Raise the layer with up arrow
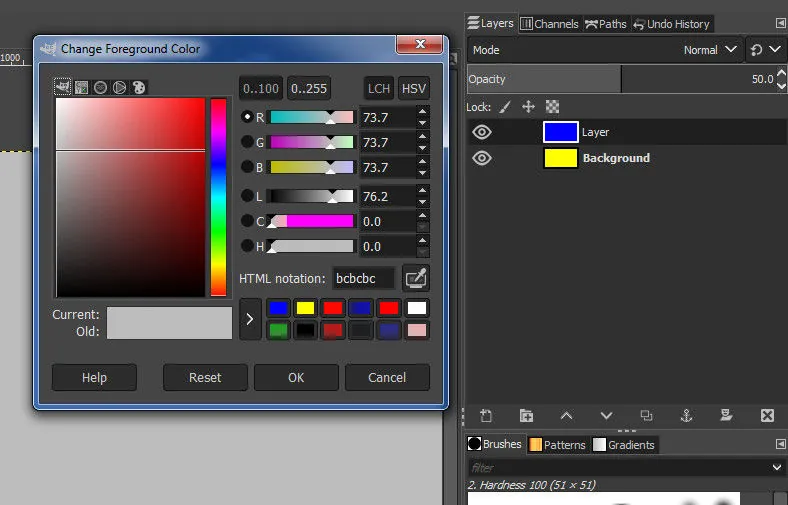788x505 pixels. pyautogui.click(x=566, y=416)
